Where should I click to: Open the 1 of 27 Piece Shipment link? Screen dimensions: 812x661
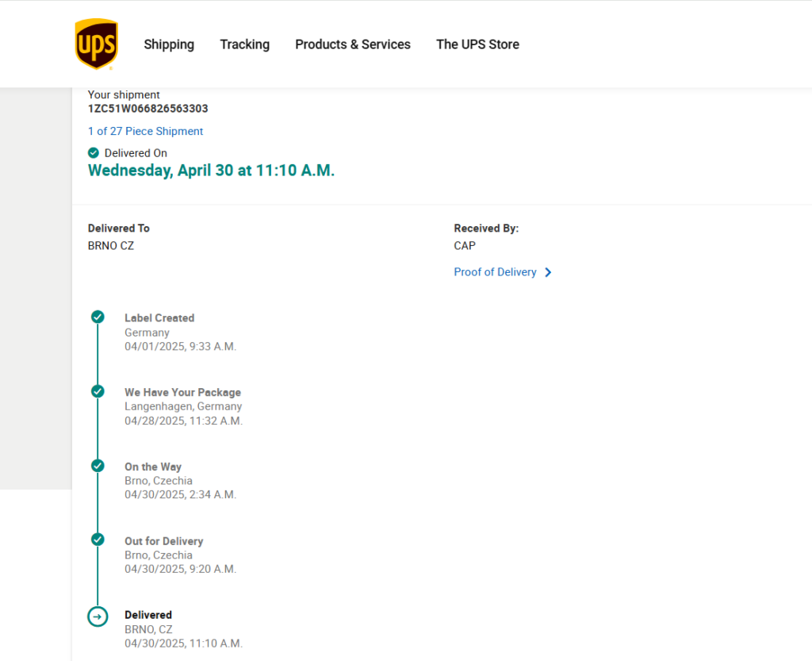tap(145, 131)
